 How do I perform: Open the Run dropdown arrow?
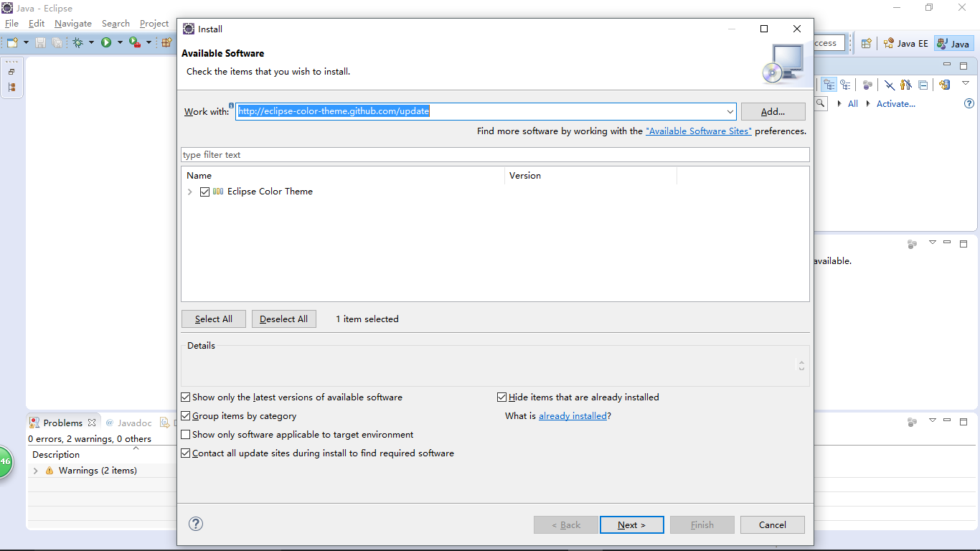click(120, 43)
